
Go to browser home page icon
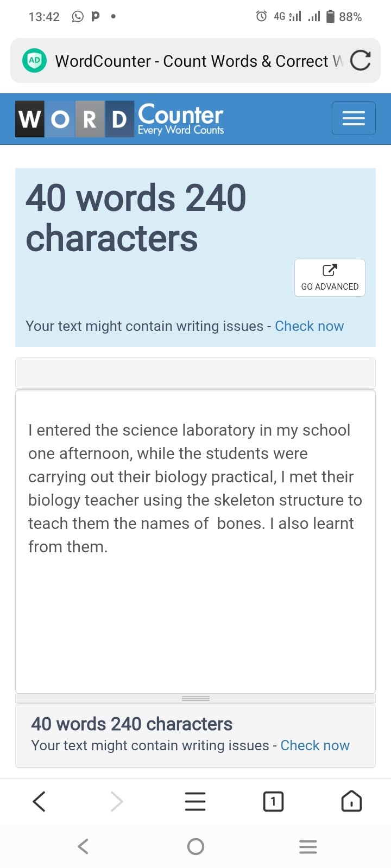351,801
